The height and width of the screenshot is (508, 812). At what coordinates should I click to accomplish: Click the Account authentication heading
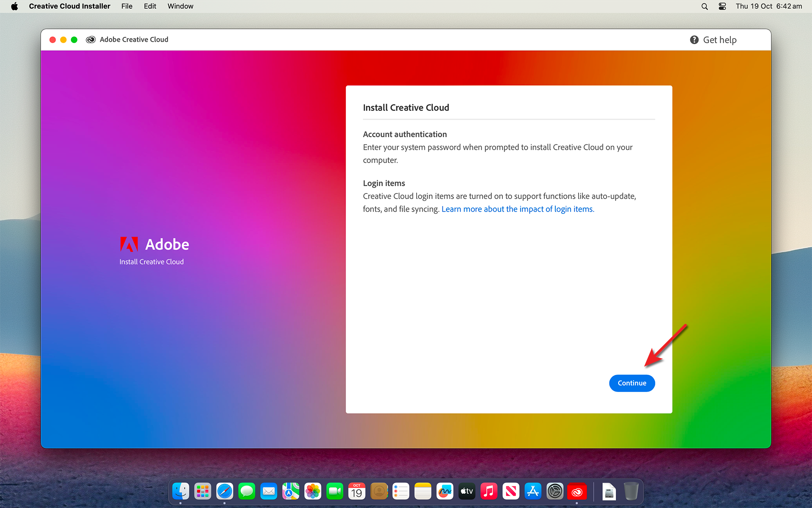[405, 134]
